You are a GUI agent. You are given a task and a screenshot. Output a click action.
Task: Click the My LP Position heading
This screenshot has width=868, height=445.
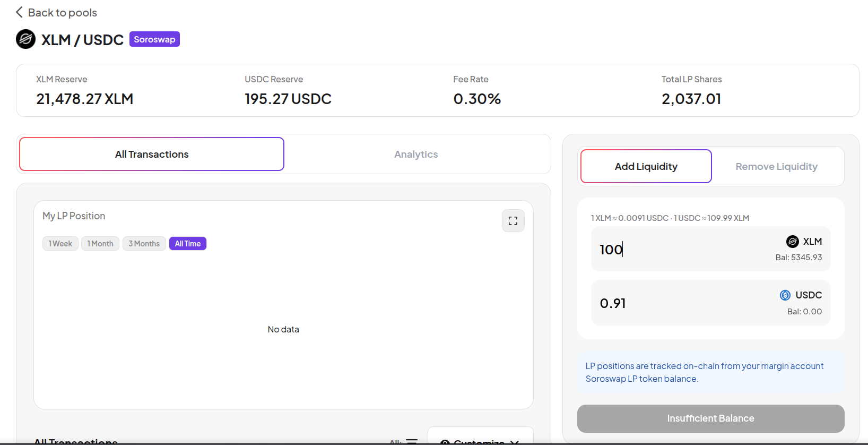tap(74, 216)
